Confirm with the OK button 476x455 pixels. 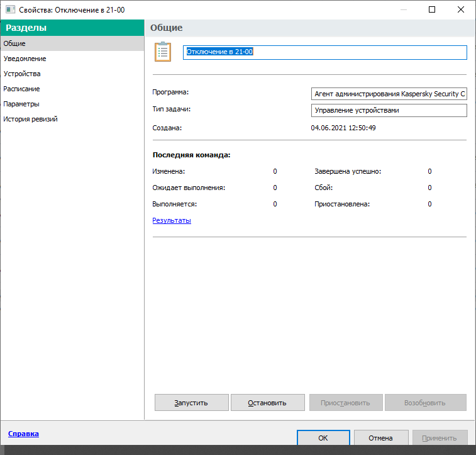point(323,438)
